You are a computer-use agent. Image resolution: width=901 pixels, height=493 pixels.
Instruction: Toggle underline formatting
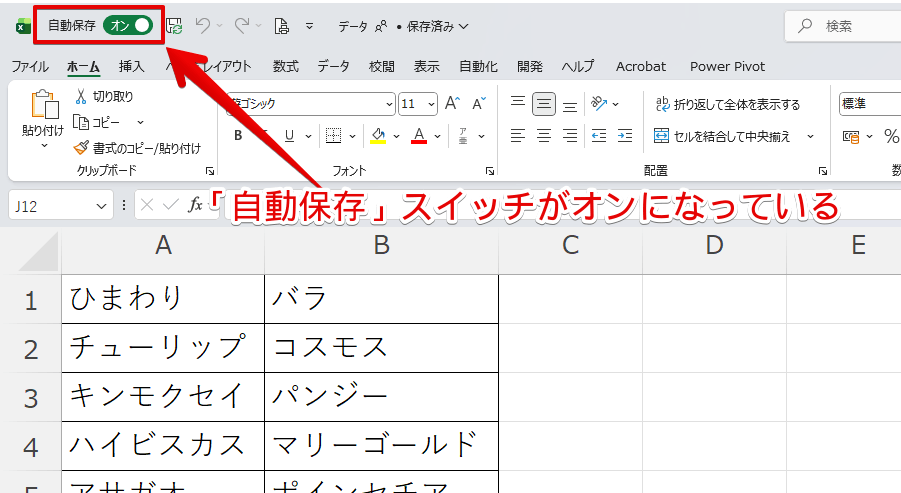click(289, 136)
